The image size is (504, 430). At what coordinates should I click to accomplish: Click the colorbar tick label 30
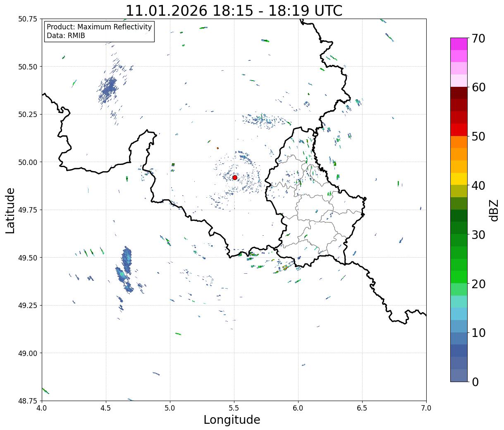tap(478, 234)
